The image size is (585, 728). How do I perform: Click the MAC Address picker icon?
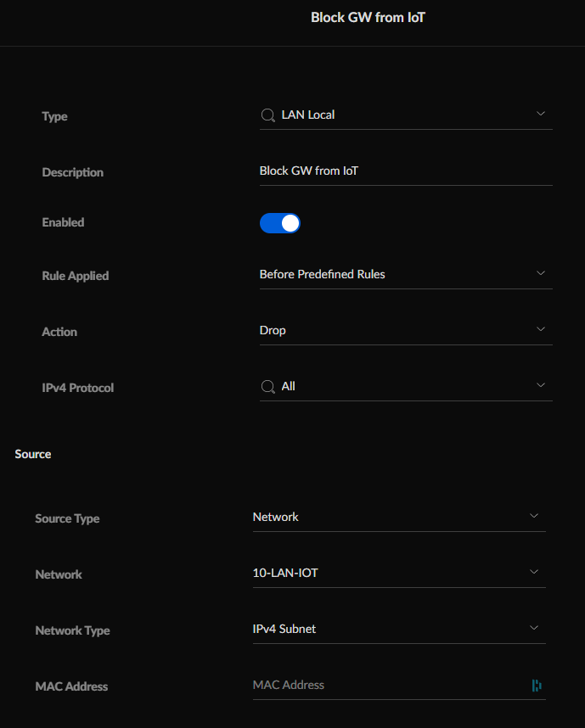(537, 686)
